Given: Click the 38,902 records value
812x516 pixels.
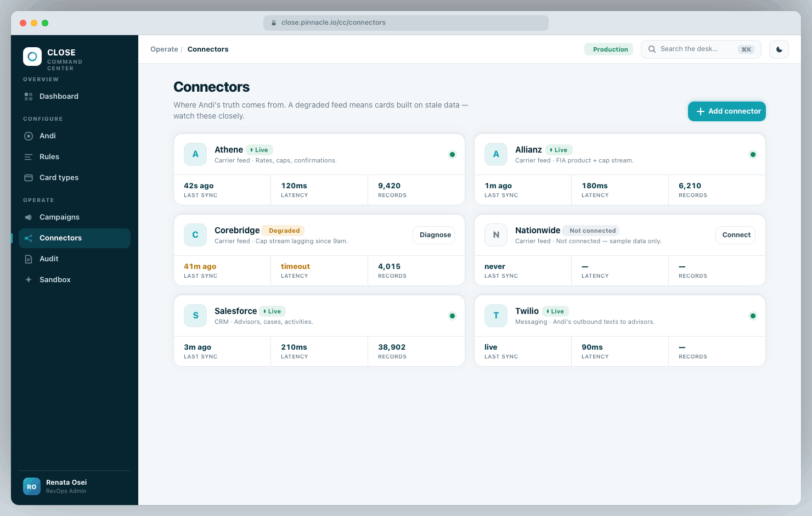Looking at the screenshot, I should [392, 347].
